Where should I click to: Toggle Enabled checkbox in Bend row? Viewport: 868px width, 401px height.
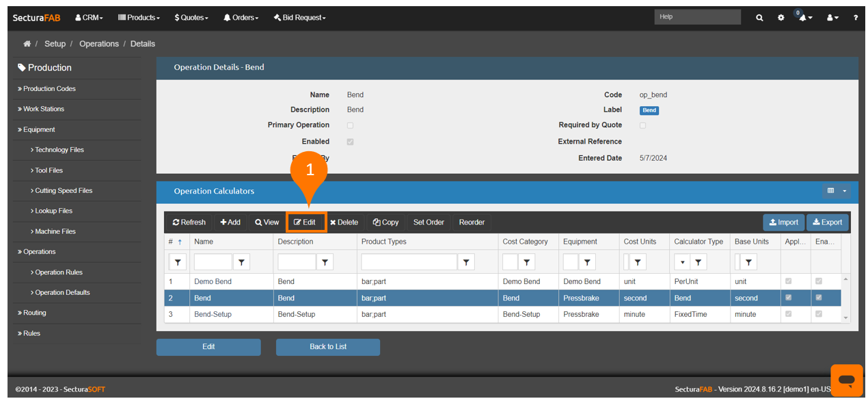(x=819, y=298)
